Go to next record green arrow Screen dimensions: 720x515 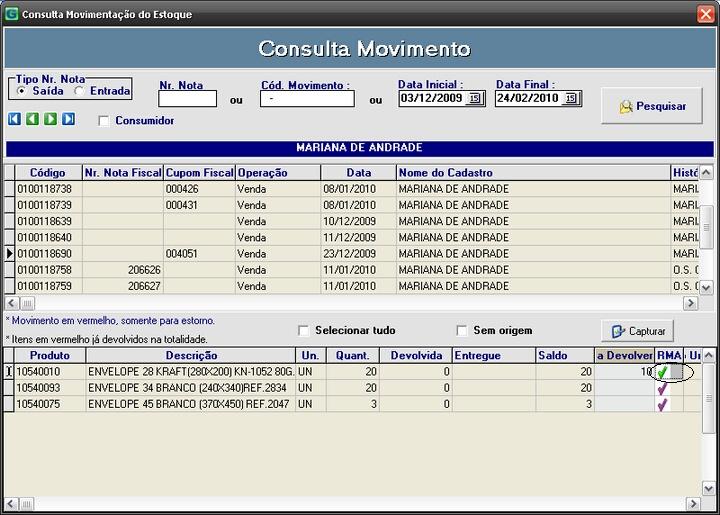click(51, 119)
